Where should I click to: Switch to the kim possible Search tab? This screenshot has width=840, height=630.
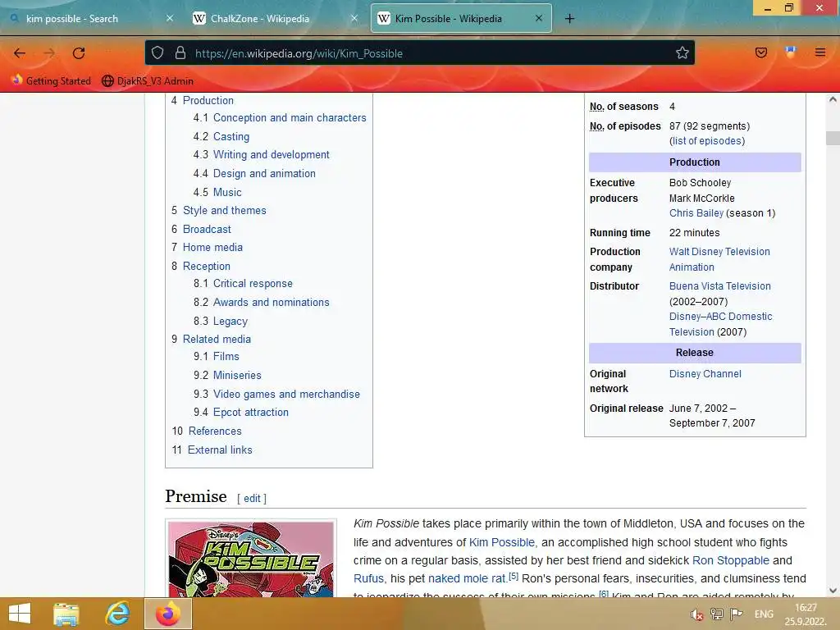pos(91,18)
